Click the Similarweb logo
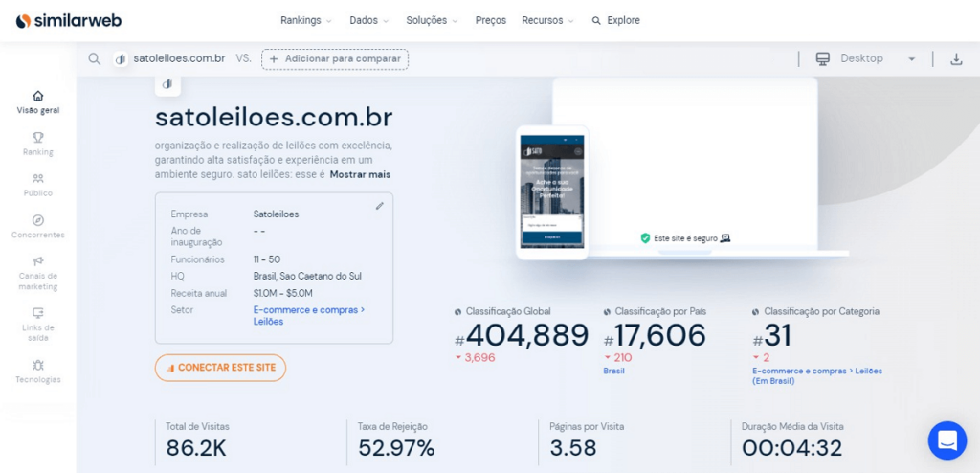 [68, 20]
